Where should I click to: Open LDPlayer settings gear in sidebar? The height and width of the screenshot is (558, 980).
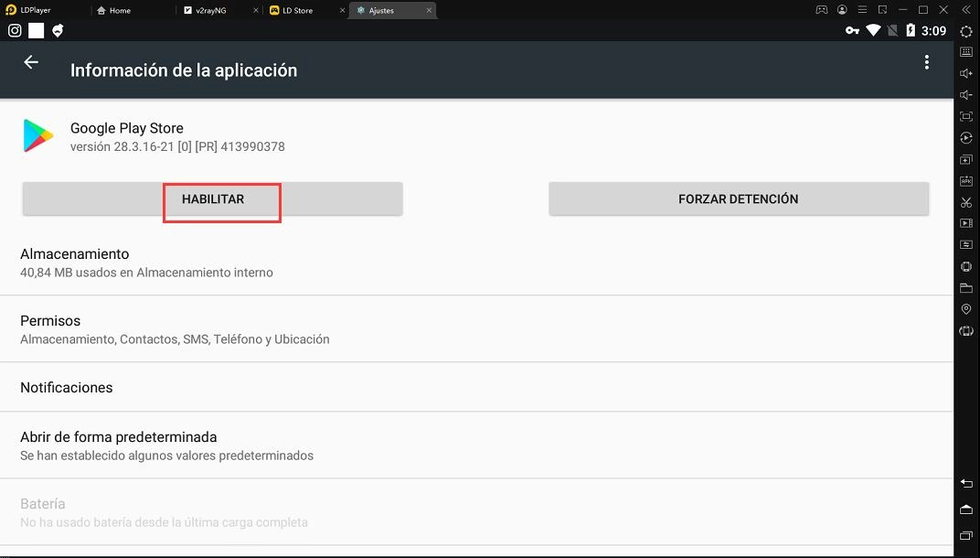[965, 32]
